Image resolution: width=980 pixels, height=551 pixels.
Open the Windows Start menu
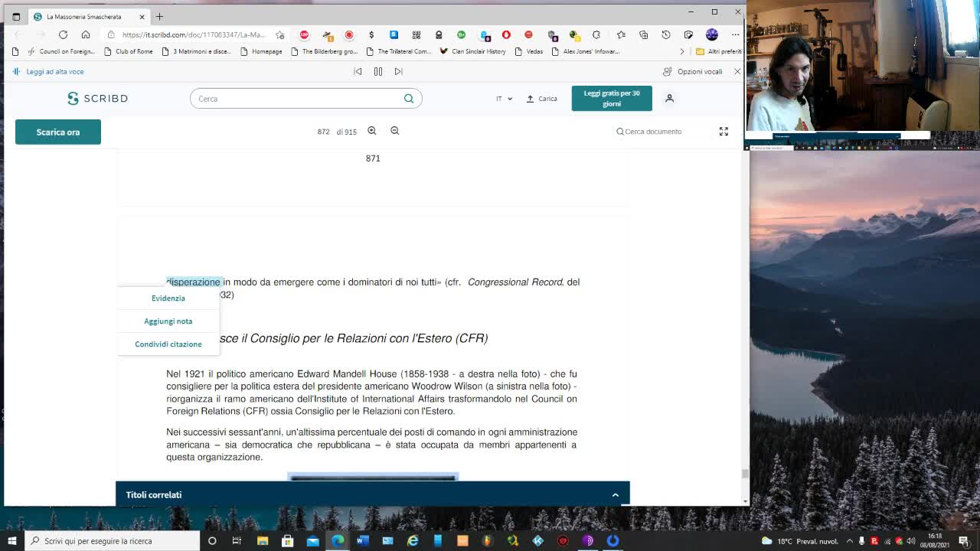(11, 540)
